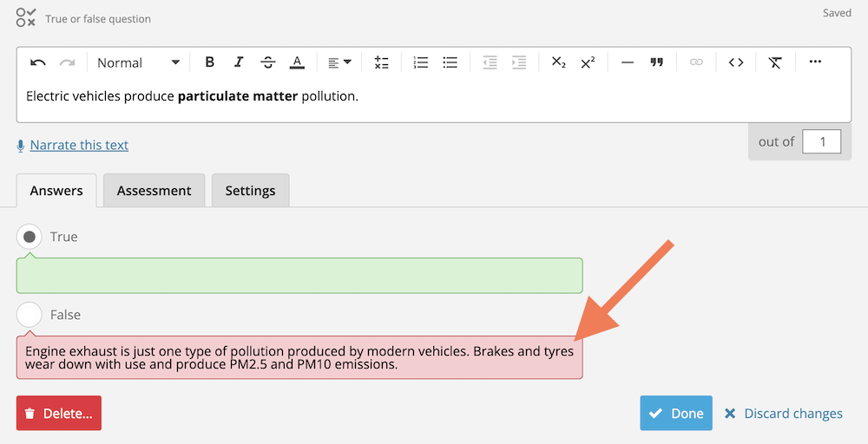
Task: Switch to the Answers tab
Action: (56, 191)
